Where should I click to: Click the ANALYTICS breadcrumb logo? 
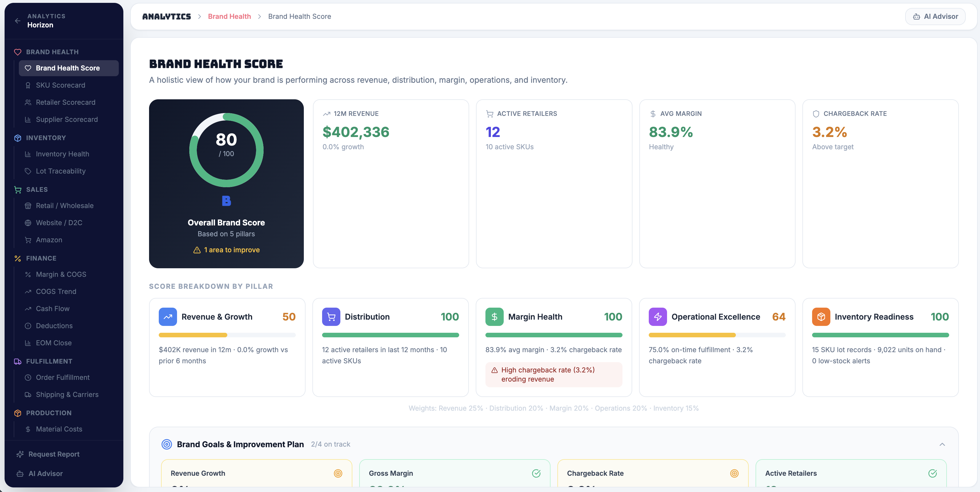[167, 16]
